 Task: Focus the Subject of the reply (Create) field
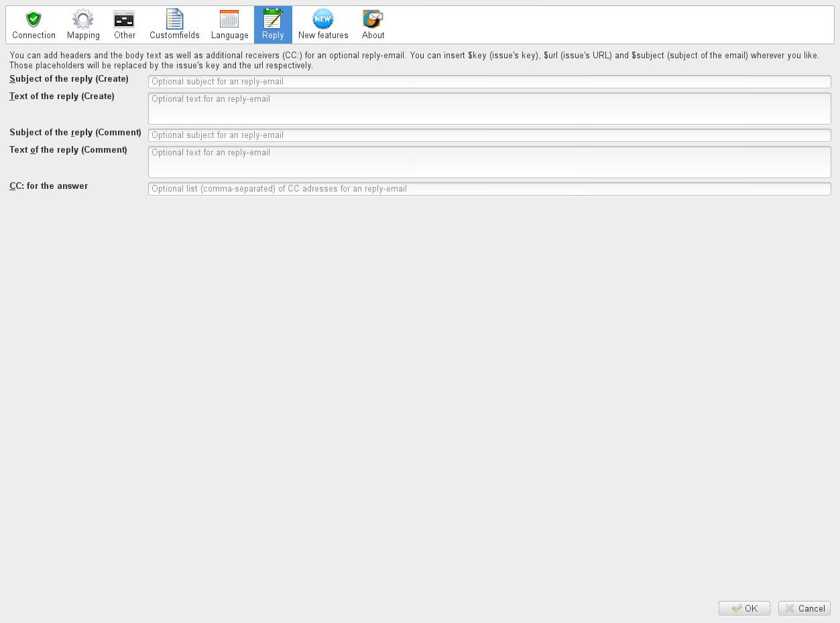click(x=489, y=82)
